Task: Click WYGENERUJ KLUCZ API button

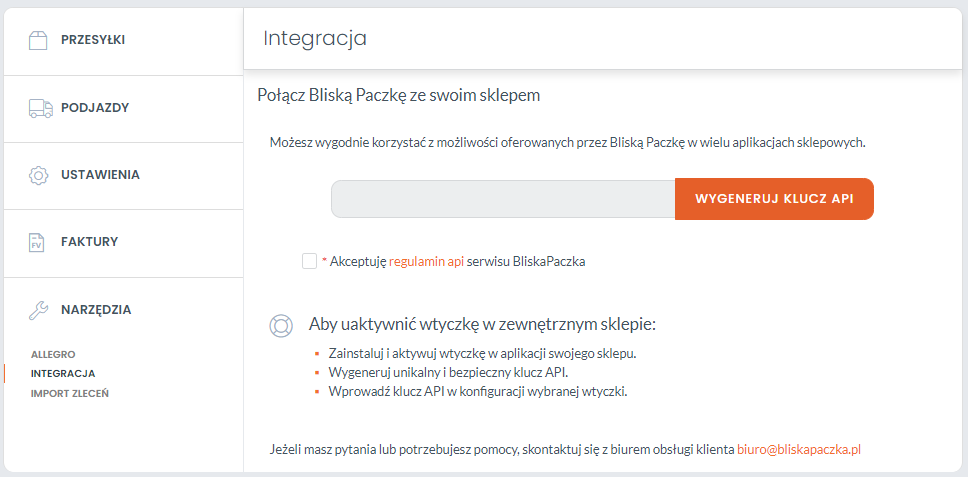Action: click(x=774, y=199)
